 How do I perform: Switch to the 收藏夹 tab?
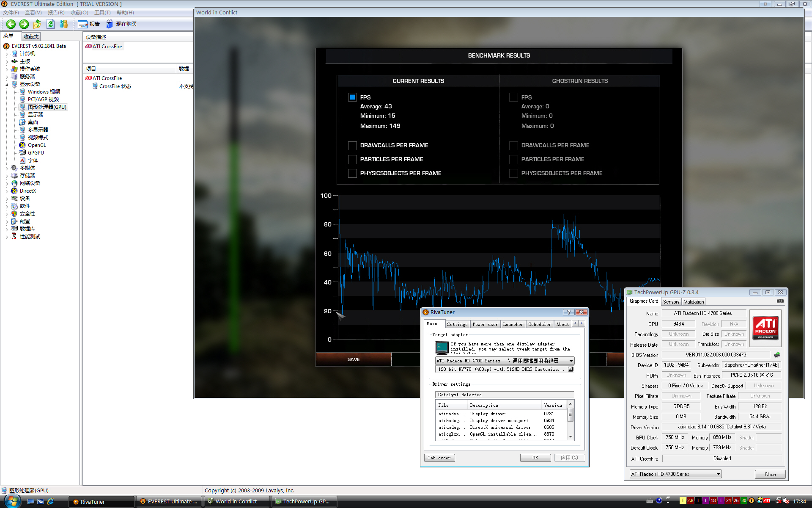(x=31, y=37)
